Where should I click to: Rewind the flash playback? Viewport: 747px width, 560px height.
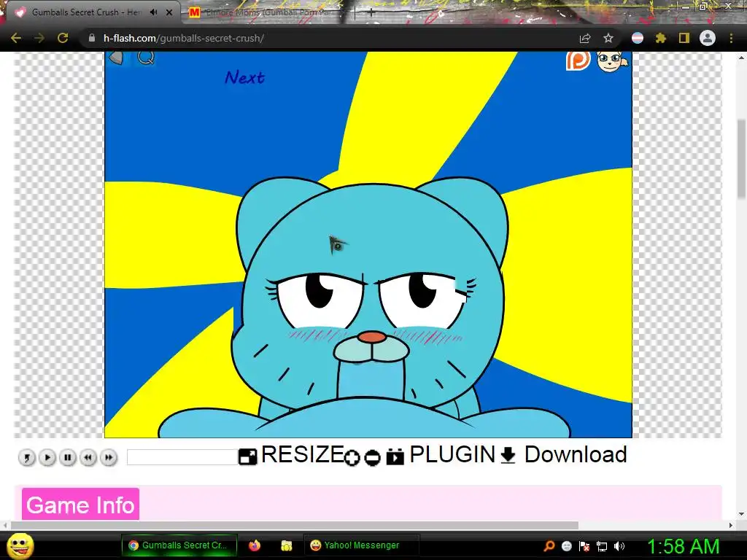coord(88,458)
